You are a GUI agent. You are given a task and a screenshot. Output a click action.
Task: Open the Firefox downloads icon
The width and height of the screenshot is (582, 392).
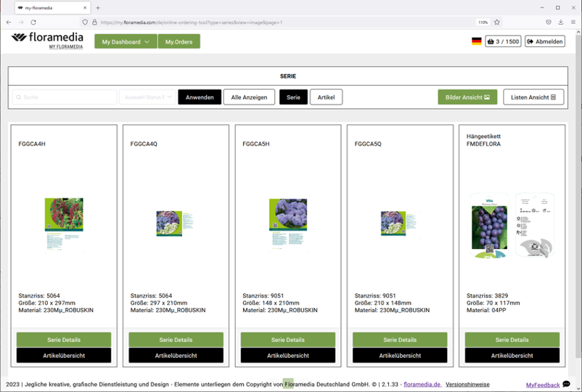pyautogui.click(x=560, y=23)
